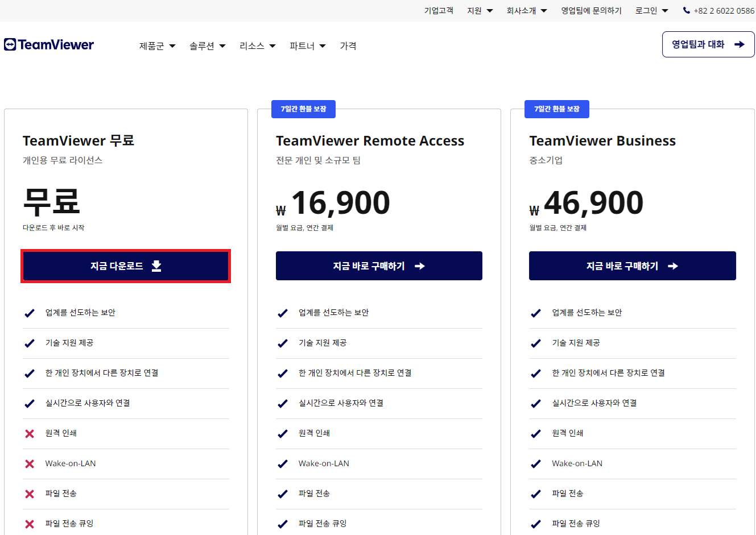Screen dimensions: 756x535
Task: Click 업계를 선도하는 보안 in Remote Access
Action: [334, 313]
